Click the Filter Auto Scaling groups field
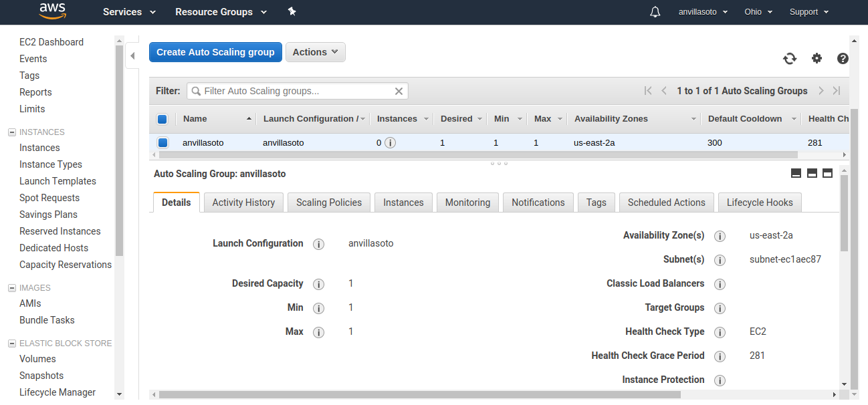Screen dimensions: 868x405 click(298, 91)
